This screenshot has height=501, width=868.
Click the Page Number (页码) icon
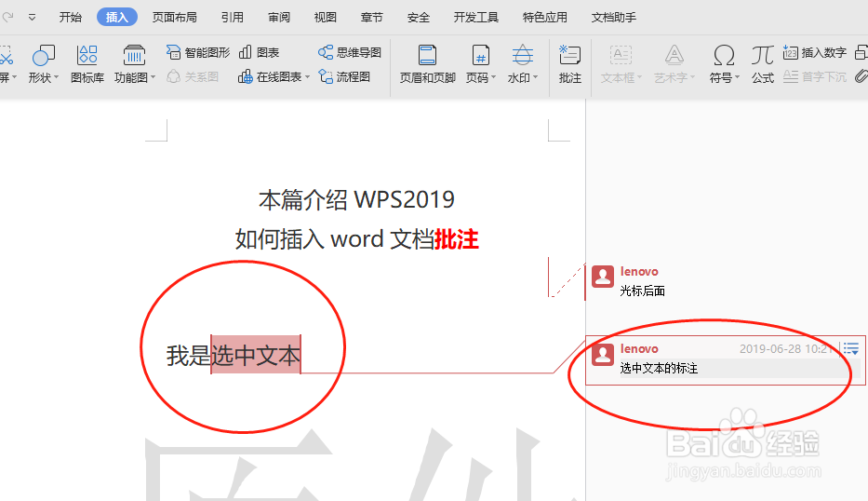click(480, 56)
